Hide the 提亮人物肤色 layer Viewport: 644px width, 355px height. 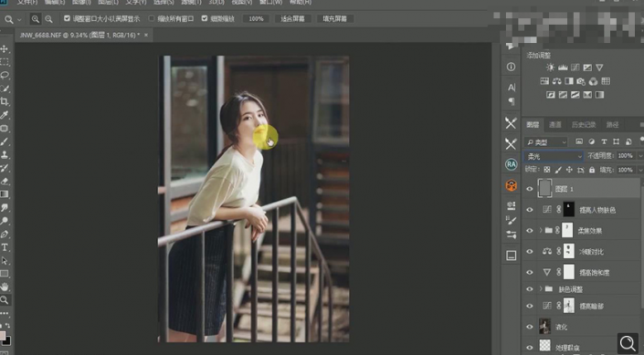[x=530, y=210]
